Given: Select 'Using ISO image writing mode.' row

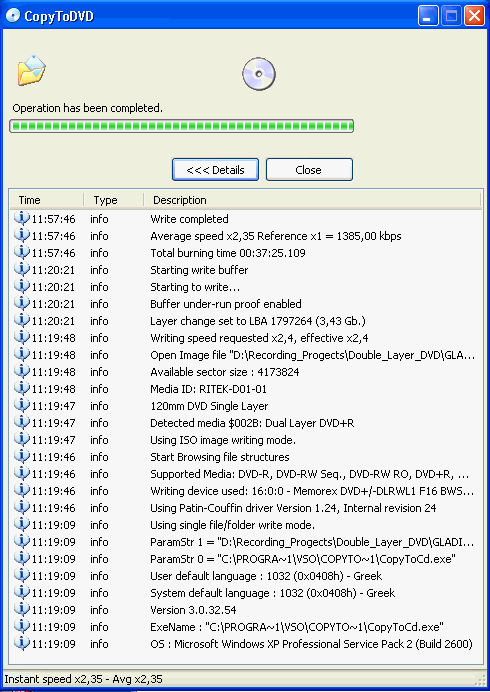Looking at the screenshot, I should coord(245,440).
